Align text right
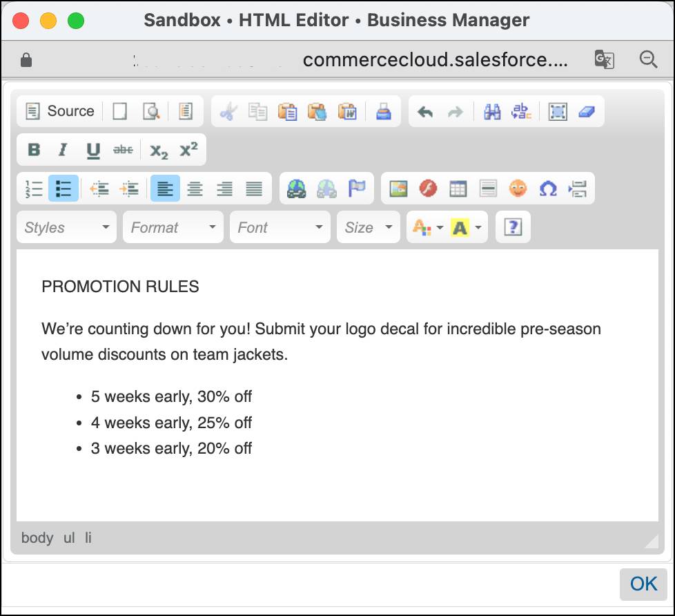 224,189
